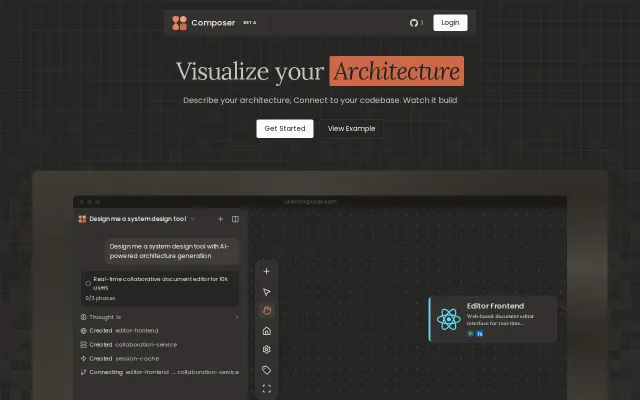The width and height of the screenshot is (640, 400).
Task: Click the Login button
Action: click(450, 23)
